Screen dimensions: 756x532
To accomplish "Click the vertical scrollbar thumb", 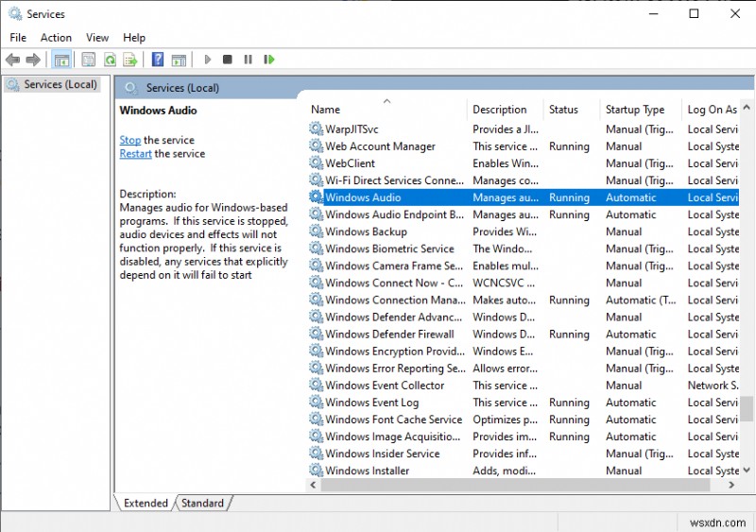I will pos(747,408).
